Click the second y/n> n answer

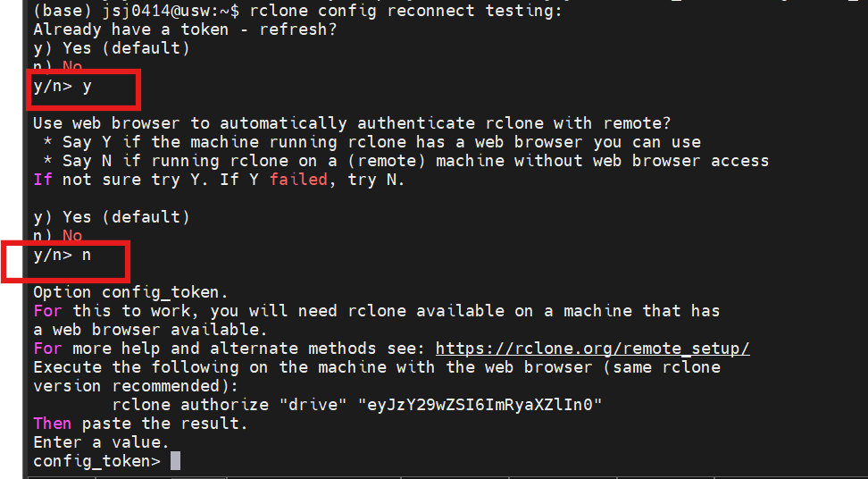coord(63,256)
